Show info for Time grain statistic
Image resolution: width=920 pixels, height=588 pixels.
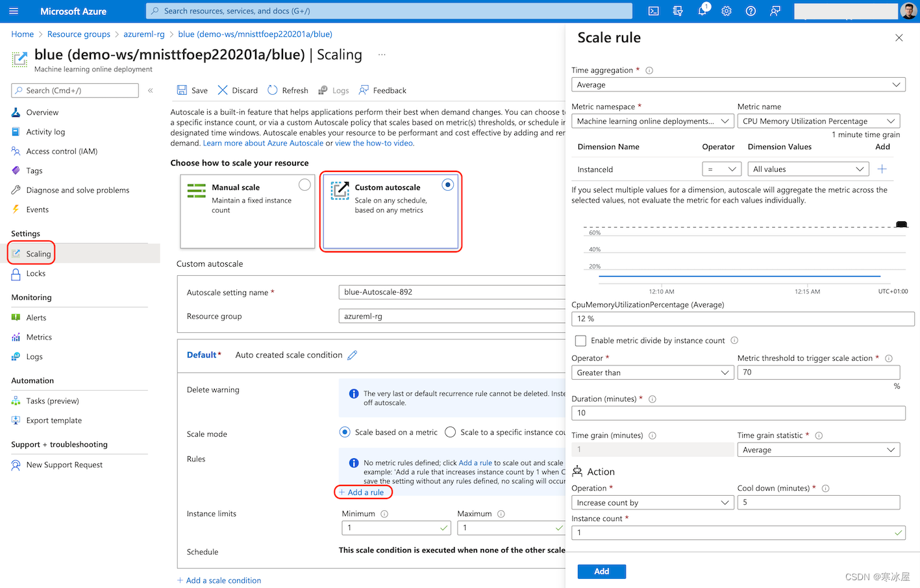[819, 435]
